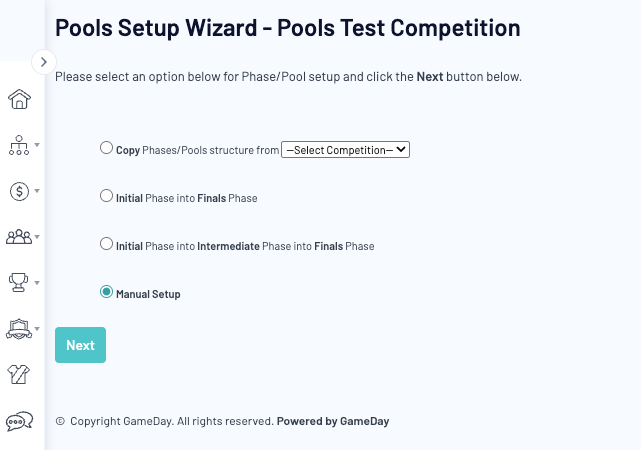This screenshot has width=641, height=450.
Task: Open the Select Competition dropdown
Action: coord(346,150)
